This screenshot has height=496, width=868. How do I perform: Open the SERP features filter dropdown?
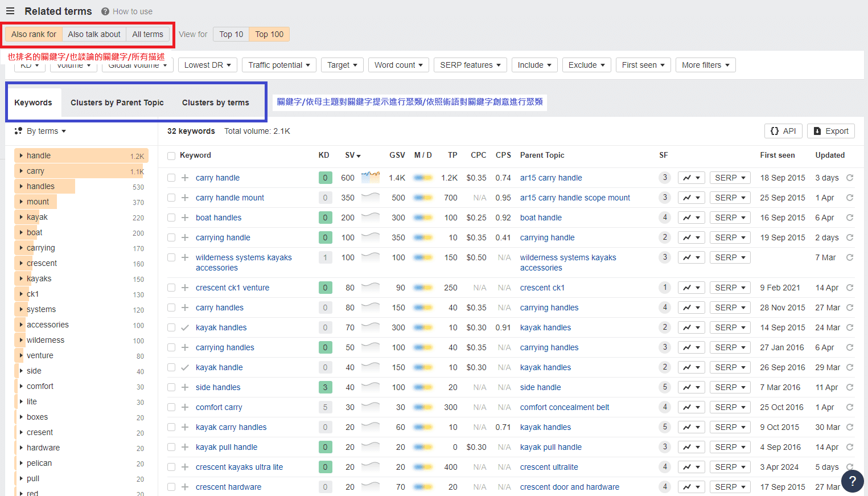click(470, 65)
